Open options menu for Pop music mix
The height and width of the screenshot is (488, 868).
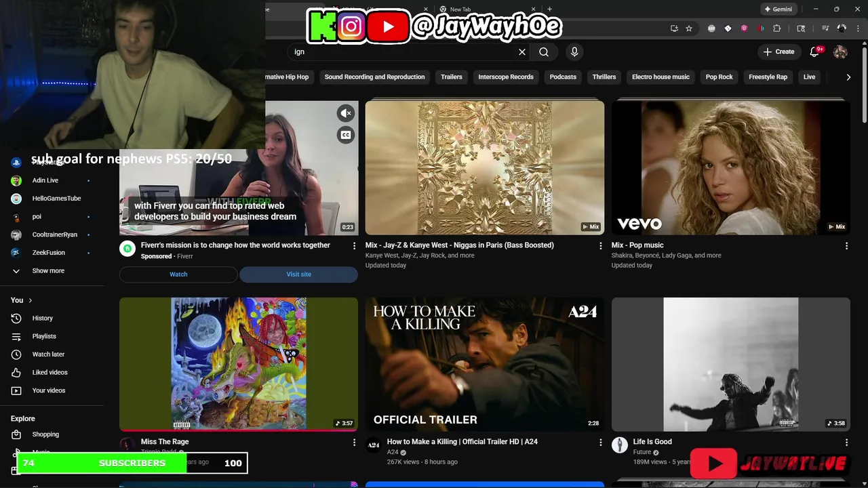[846, 245]
